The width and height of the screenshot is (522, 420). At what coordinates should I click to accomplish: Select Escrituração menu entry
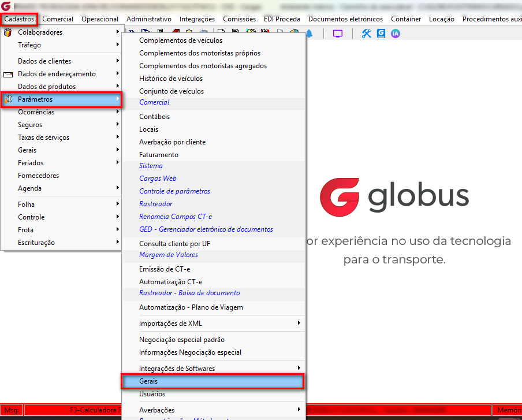coord(61,243)
